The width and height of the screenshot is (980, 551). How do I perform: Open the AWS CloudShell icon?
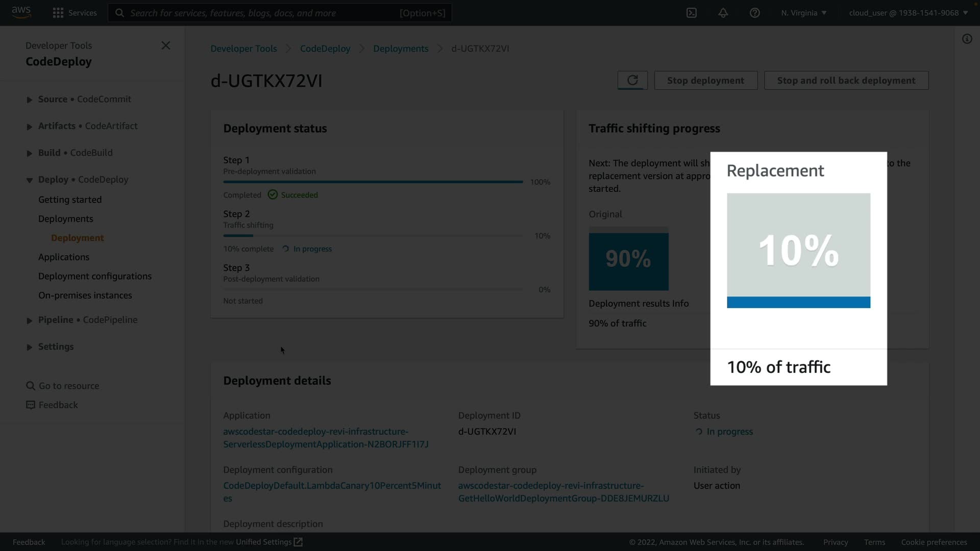692,13
